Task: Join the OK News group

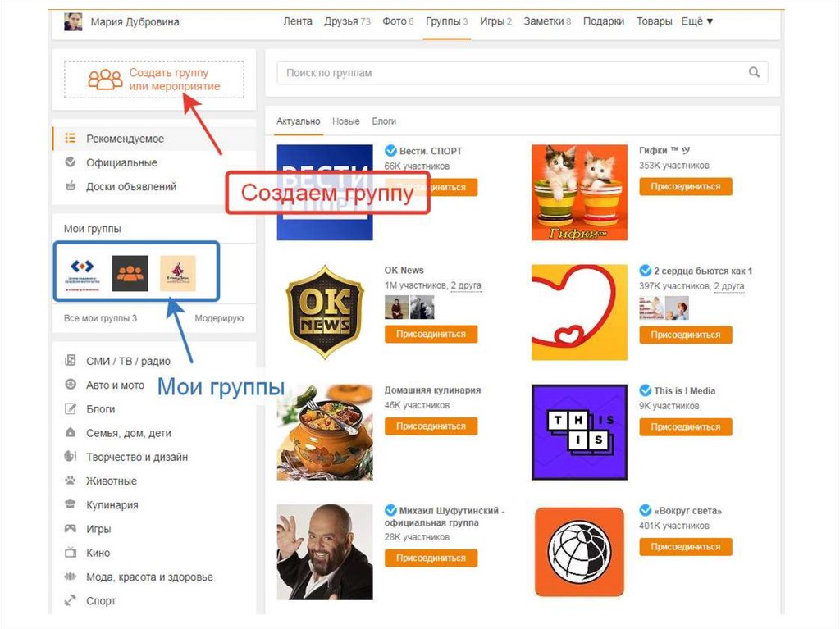Action: [x=431, y=335]
